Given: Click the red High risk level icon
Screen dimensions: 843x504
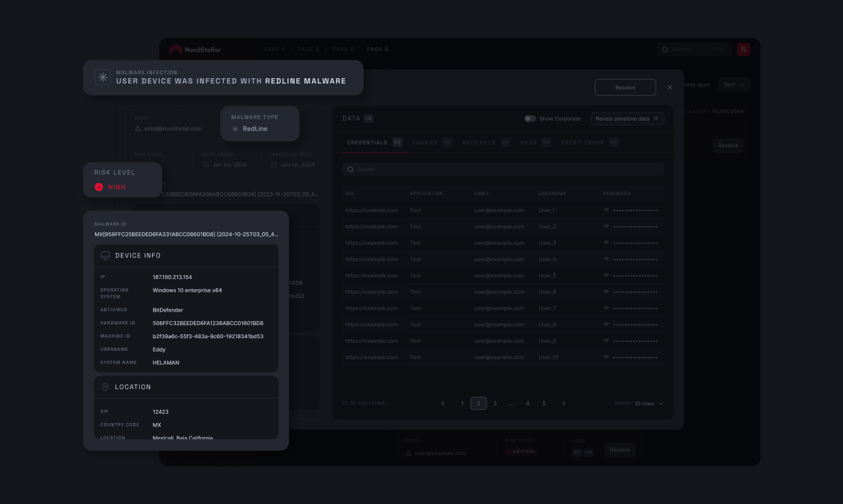Looking at the screenshot, I should [x=99, y=187].
